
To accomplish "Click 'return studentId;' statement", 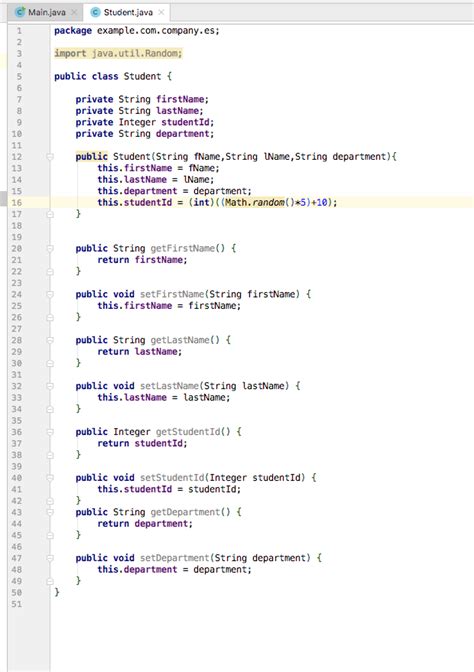I will (142, 444).
